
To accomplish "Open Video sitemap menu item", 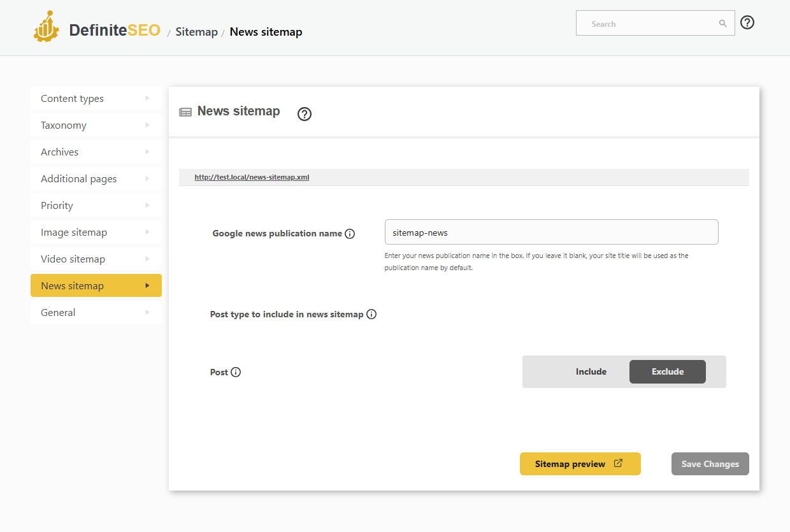I will [96, 259].
